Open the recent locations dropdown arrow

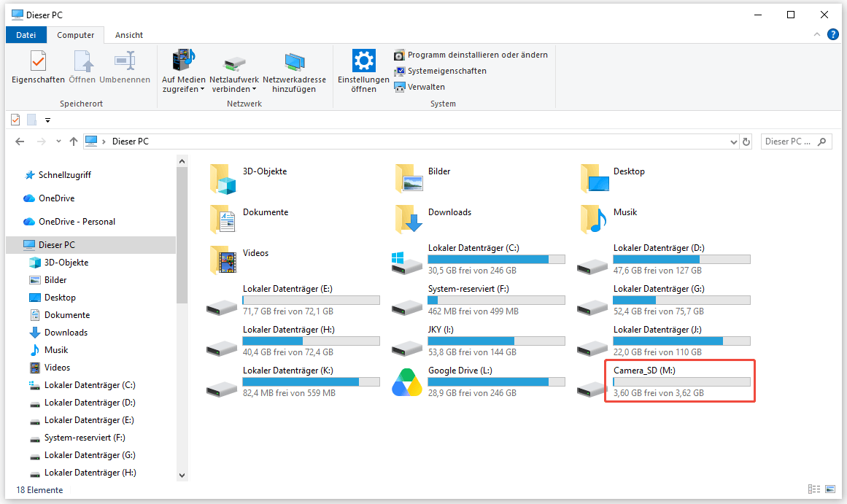pyautogui.click(x=58, y=141)
